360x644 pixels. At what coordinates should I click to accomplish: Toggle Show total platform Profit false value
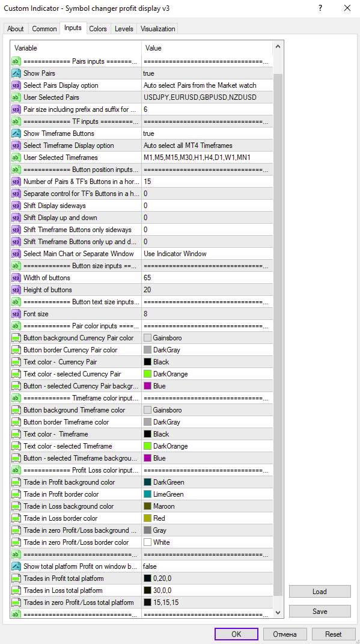pyautogui.click(x=207, y=566)
